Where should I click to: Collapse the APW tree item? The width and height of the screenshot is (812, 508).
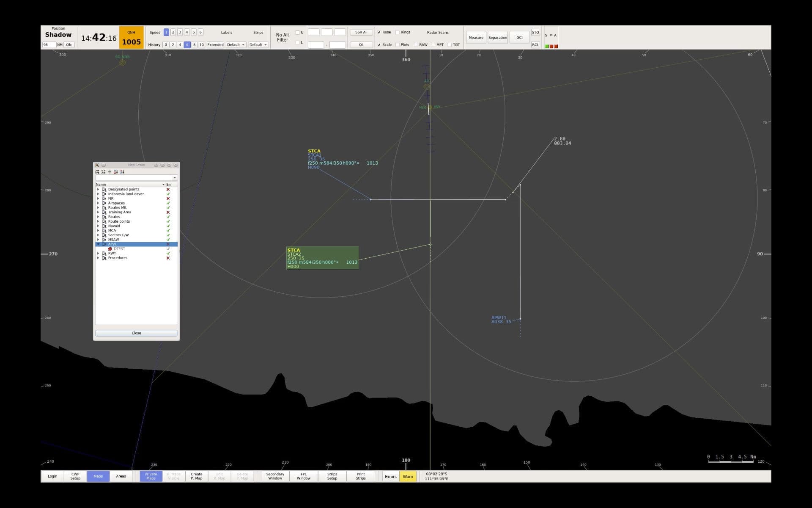98,244
